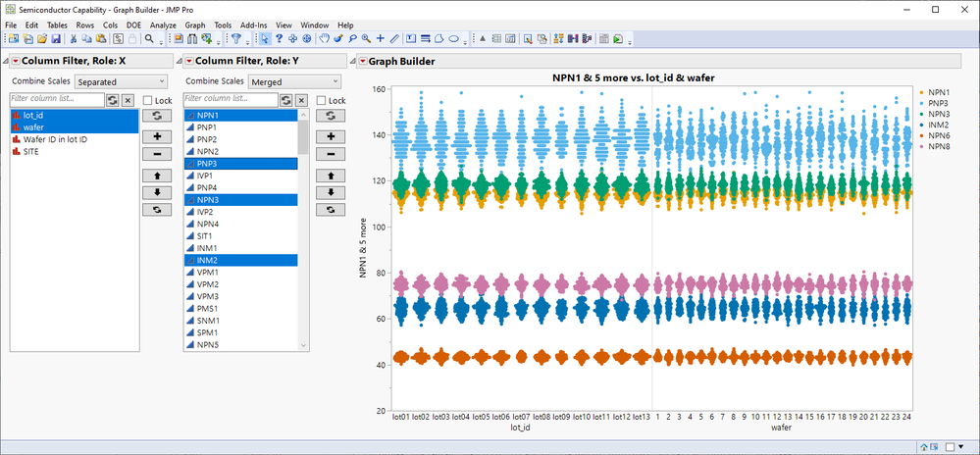Viewport: 980px width, 455px height.
Task: Open the Analyze menu
Action: (163, 25)
